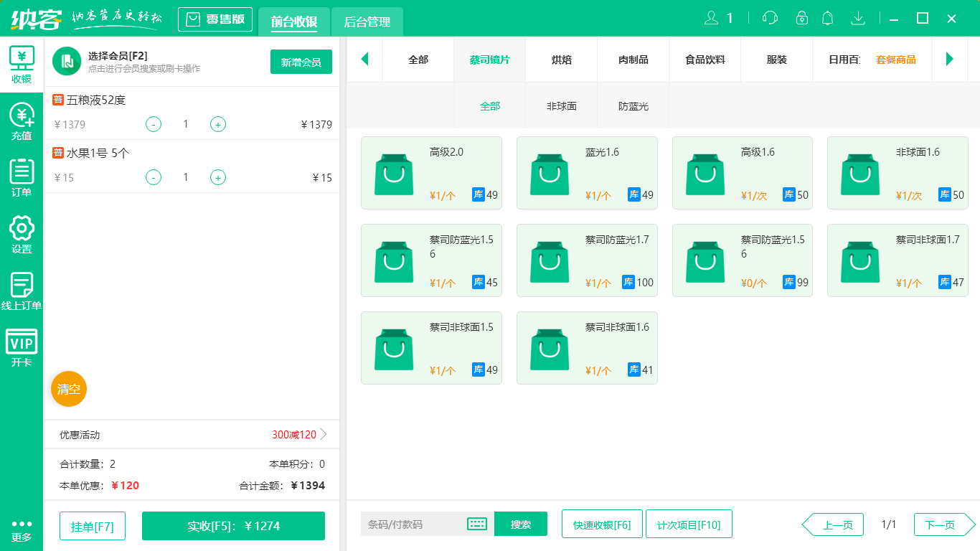980x551 pixels.
Task: Increase quantity of 五粮液52度 with plus
Action: pyautogui.click(x=218, y=125)
